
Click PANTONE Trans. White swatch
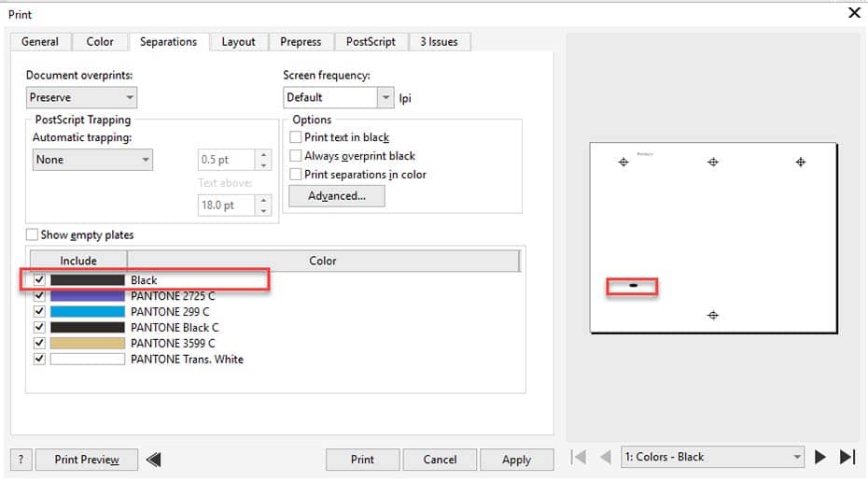[88, 359]
